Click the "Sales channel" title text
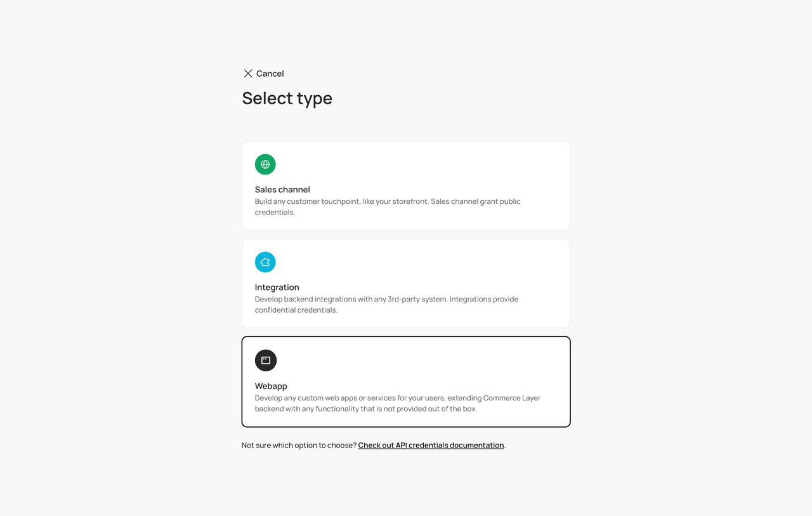 coord(282,190)
